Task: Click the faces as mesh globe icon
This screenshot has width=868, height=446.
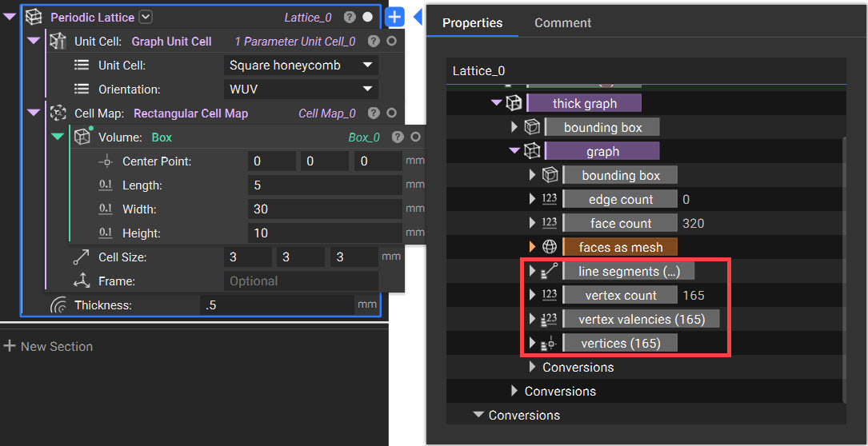Action: coord(550,247)
